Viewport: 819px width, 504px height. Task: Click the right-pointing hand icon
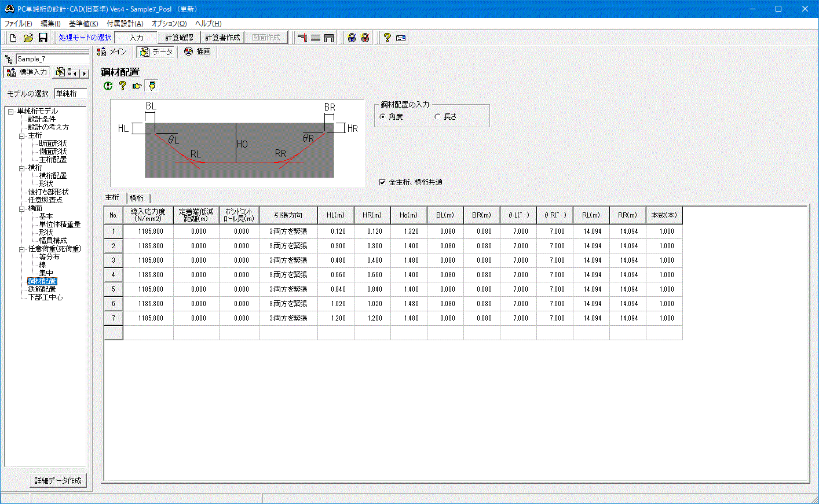(137, 86)
